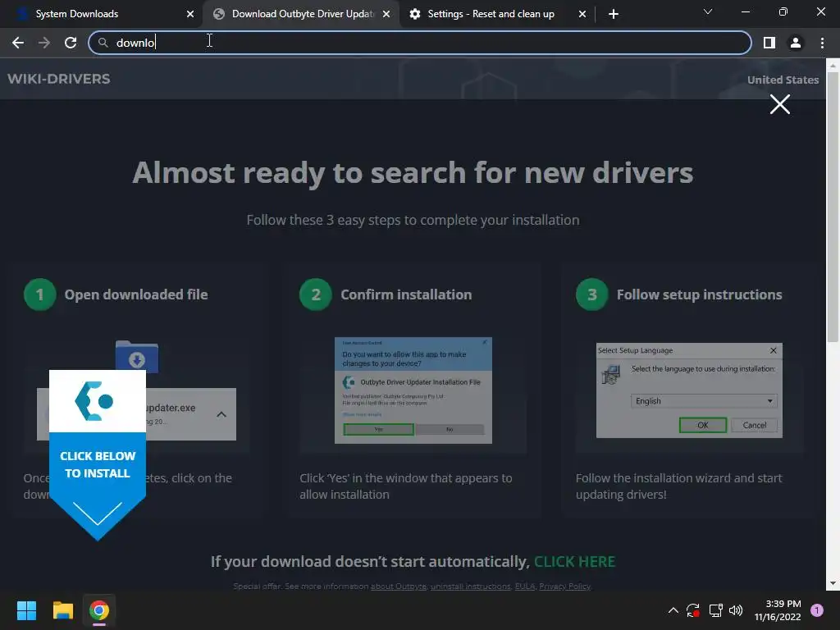The height and width of the screenshot is (630, 840).
Task: Click the No button in UAC illustration
Action: 450,429
